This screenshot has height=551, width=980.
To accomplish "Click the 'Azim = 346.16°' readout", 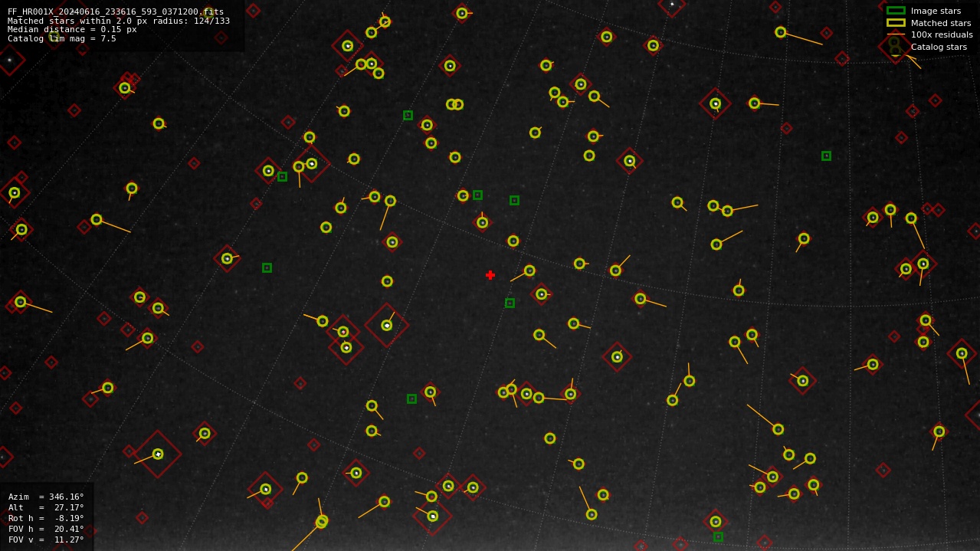I will click(x=46, y=497).
